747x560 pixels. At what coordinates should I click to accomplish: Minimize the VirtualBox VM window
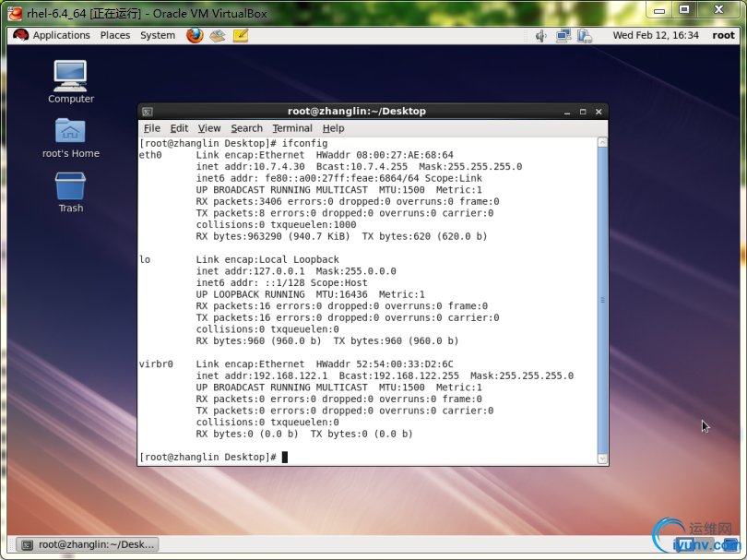tap(659, 10)
